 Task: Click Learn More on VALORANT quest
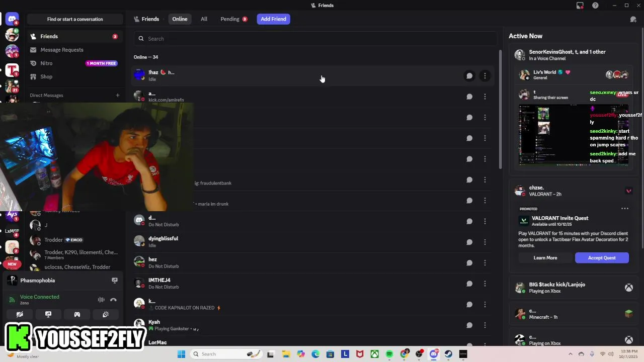tap(545, 258)
